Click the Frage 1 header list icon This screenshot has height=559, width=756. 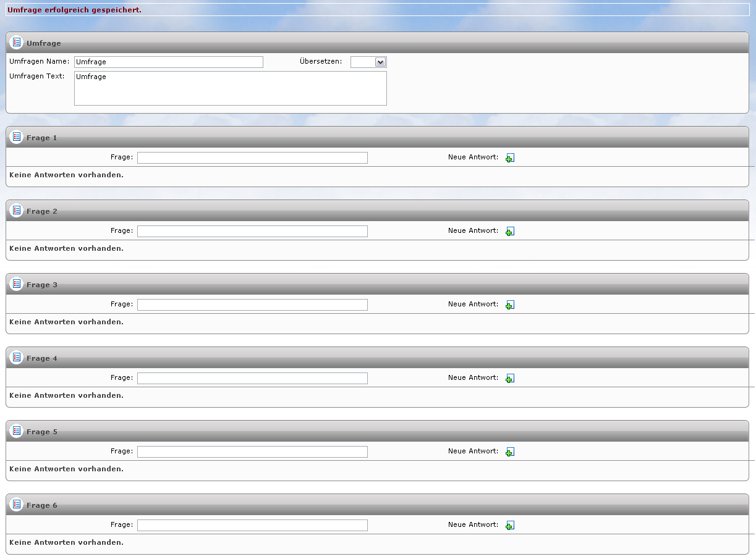[17, 137]
